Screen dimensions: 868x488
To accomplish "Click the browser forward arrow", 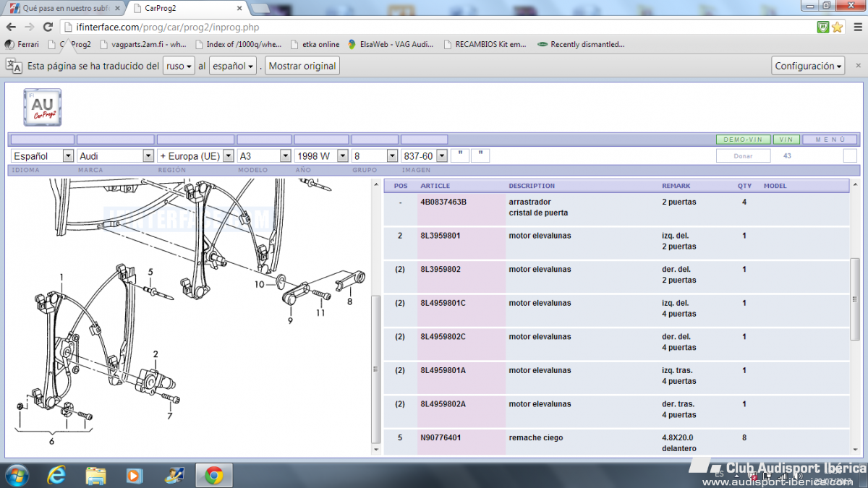I will [30, 27].
